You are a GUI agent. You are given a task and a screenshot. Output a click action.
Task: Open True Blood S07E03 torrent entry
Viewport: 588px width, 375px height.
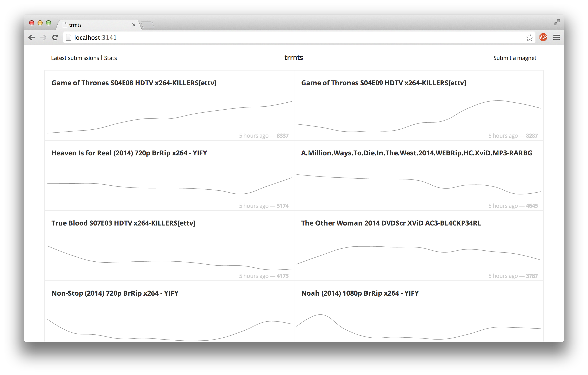tap(123, 223)
